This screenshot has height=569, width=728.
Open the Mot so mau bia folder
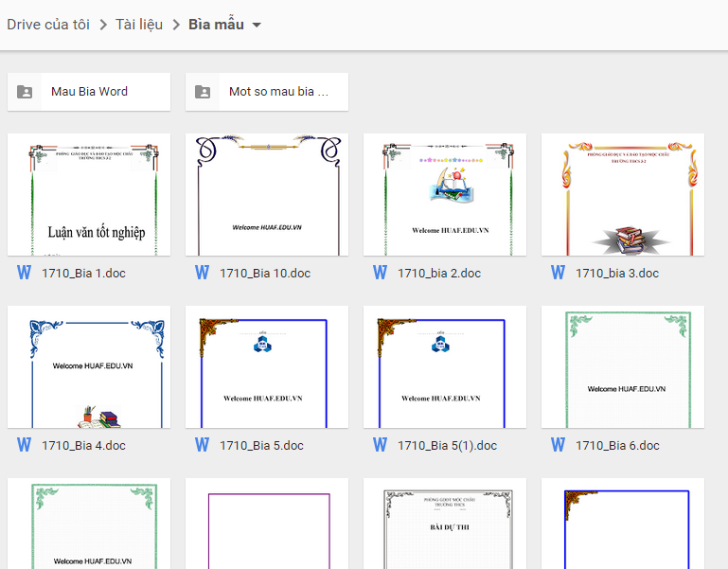point(267,92)
